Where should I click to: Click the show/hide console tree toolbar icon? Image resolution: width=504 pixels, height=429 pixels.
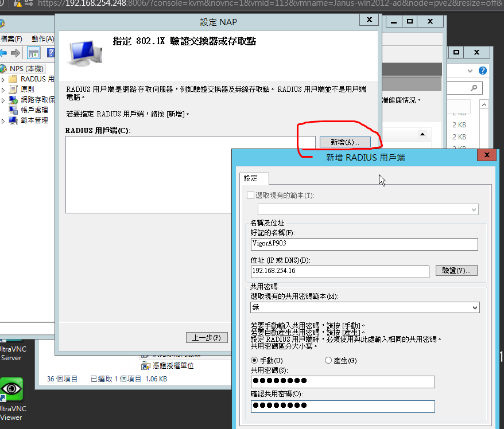[34, 53]
